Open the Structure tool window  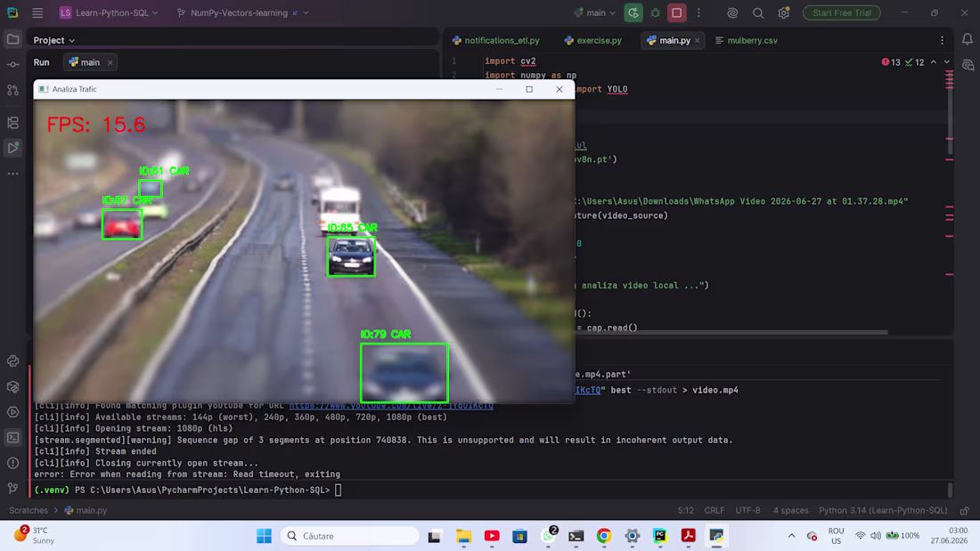pyautogui.click(x=12, y=123)
